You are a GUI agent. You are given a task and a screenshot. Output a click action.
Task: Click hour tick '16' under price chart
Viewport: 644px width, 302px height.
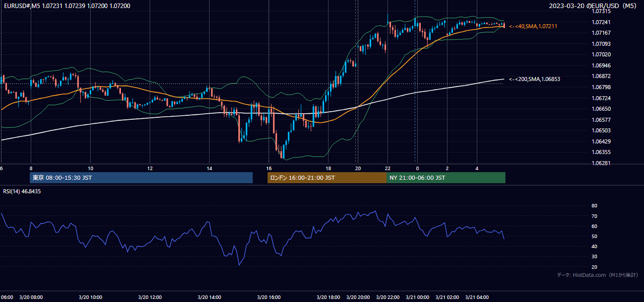coord(269,168)
